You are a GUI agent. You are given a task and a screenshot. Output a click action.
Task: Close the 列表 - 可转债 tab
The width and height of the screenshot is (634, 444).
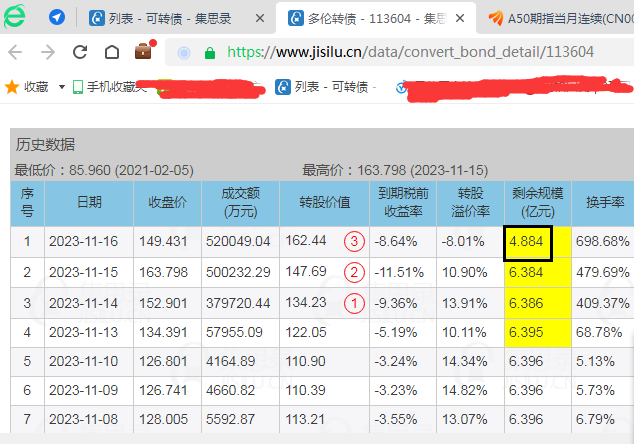261,18
